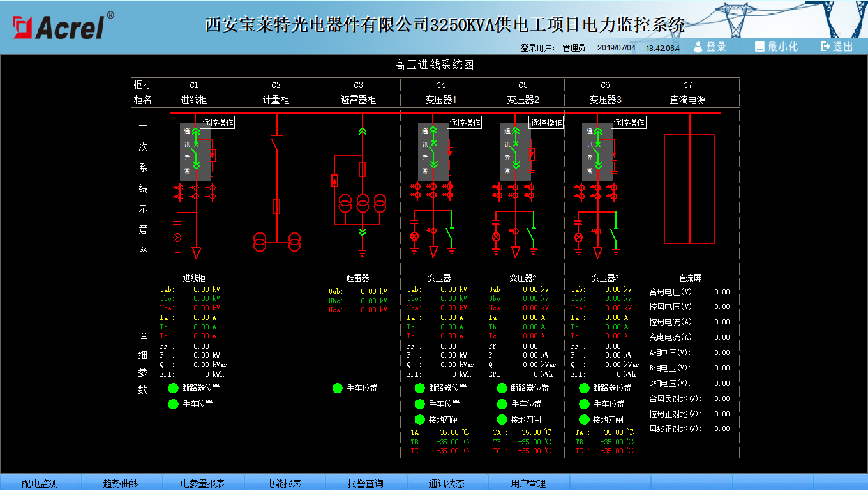Select the 电能报表 tab
Screen dimensions: 868x491
(x=284, y=483)
